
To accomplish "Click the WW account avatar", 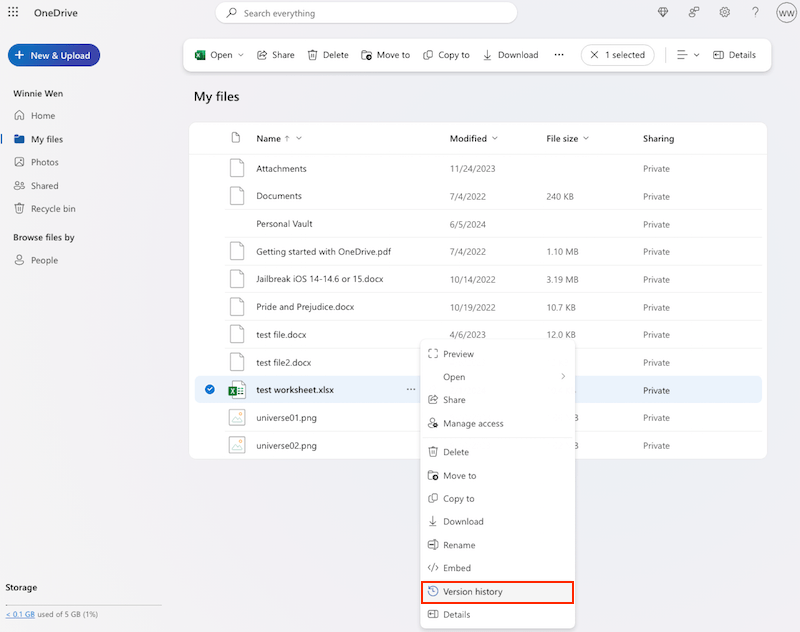I will [786, 12].
